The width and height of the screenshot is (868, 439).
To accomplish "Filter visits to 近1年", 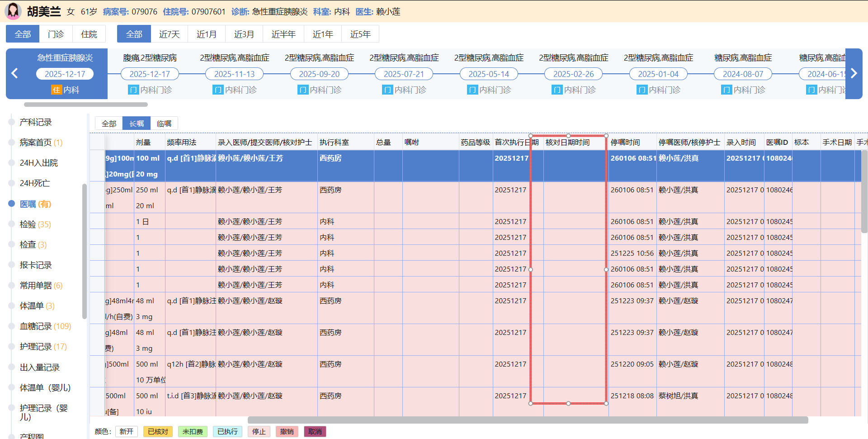I will [323, 34].
